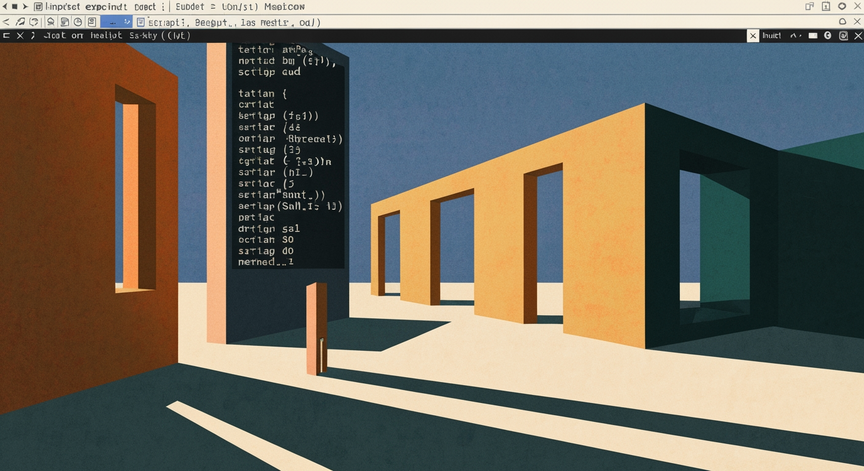Click the bracket icon at left of dark bar
Image resolution: width=864 pixels, height=471 pixels.
coord(6,35)
